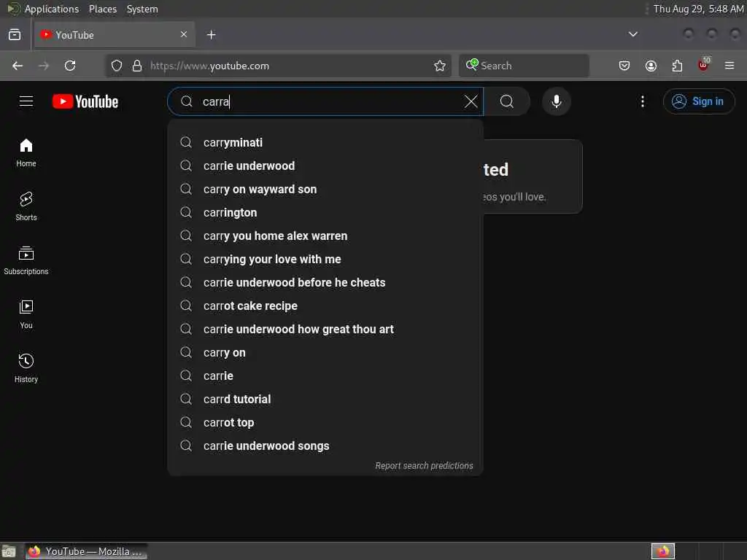Open the extensions puzzle icon

point(677,66)
